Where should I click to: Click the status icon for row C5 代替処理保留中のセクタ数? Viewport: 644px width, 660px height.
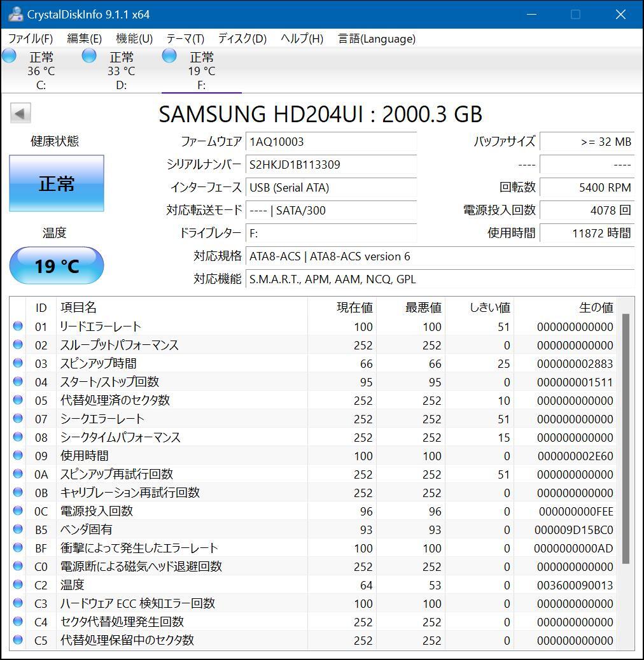click(18, 640)
